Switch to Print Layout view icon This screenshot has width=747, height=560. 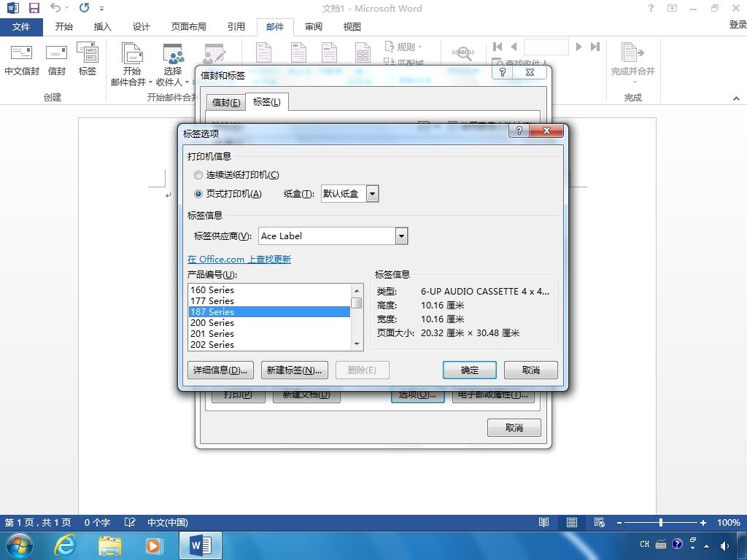[x=572, y=522]
